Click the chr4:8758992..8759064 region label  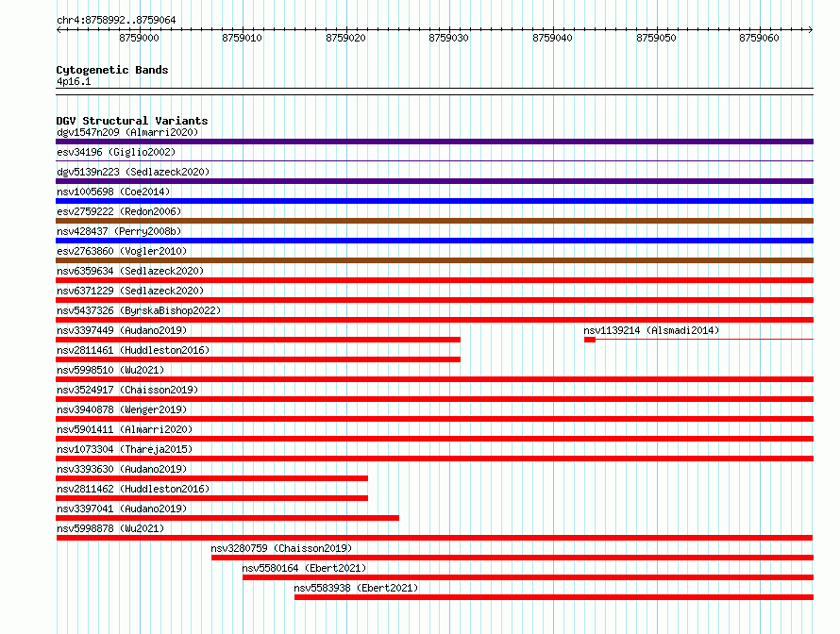[x=116, y=20]
